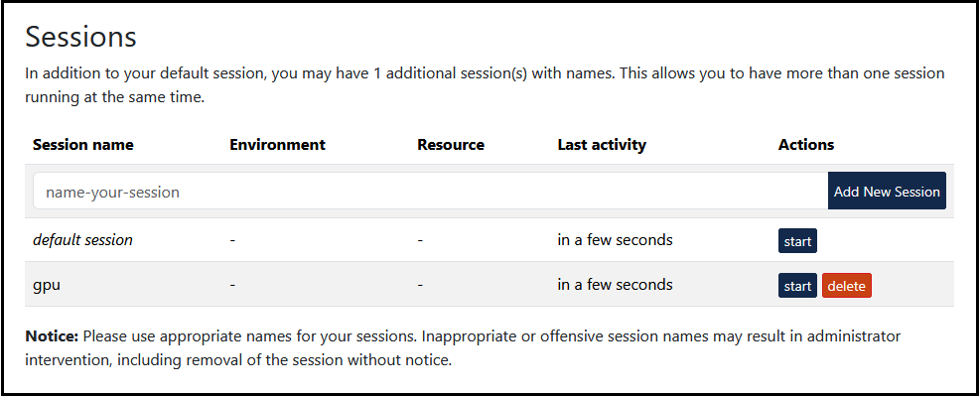Select the default session row name
Image resolution: width=980 pixels, height=397 pixels.
82,240
